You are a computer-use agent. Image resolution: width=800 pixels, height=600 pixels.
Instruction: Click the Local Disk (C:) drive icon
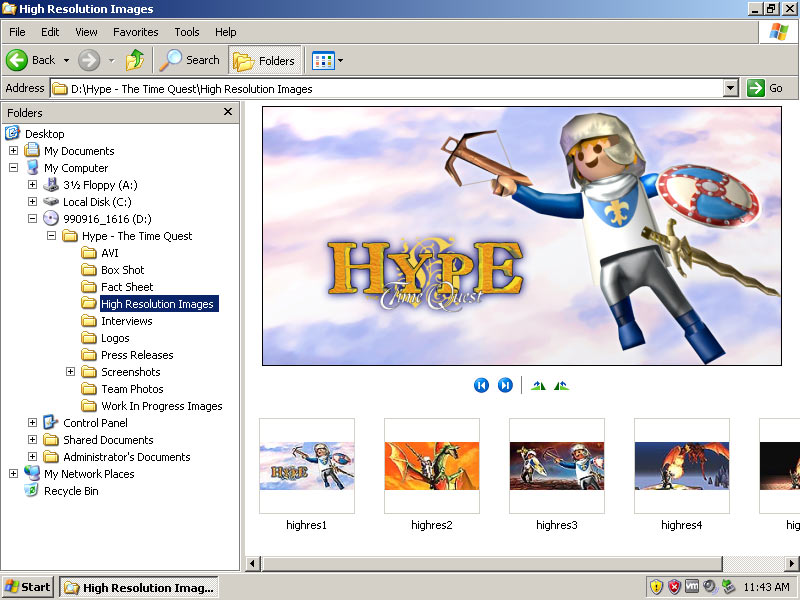51,202
